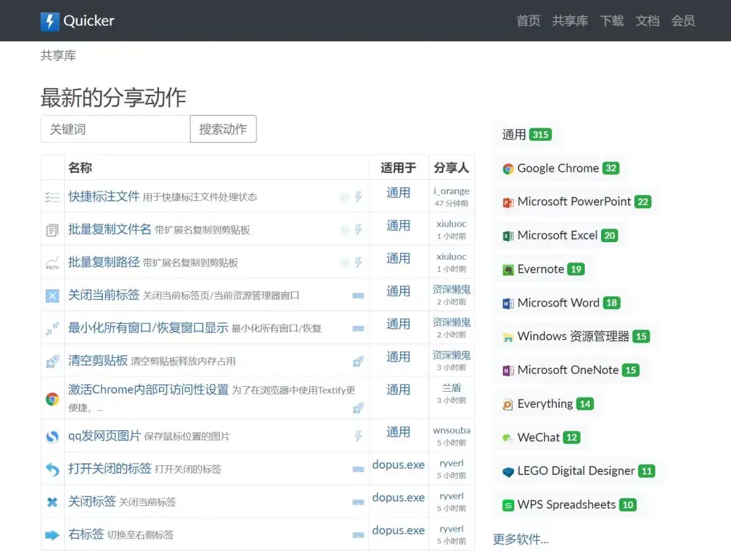The width and height of the screenshot is (731, 560).
Task: Click the 适用于 column header
Action: click(x=399, y=168)
